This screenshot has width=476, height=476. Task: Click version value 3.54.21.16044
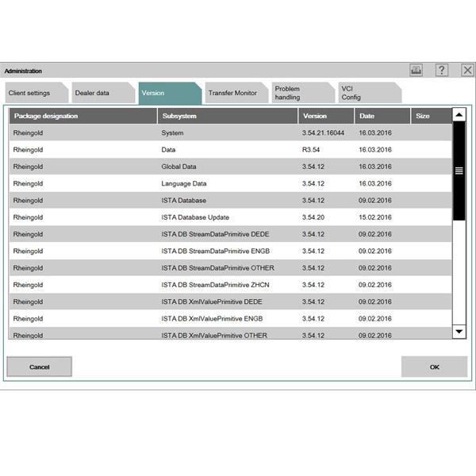pos(323,133)
